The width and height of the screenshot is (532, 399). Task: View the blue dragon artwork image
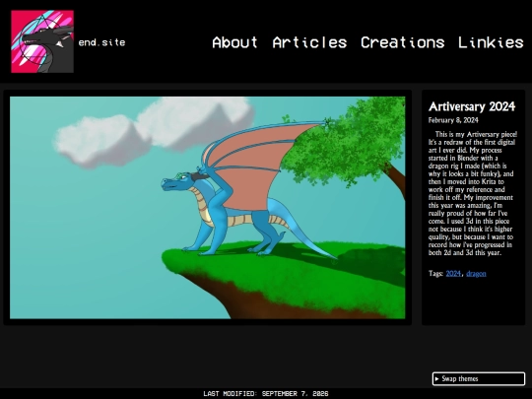pos(207,208)
